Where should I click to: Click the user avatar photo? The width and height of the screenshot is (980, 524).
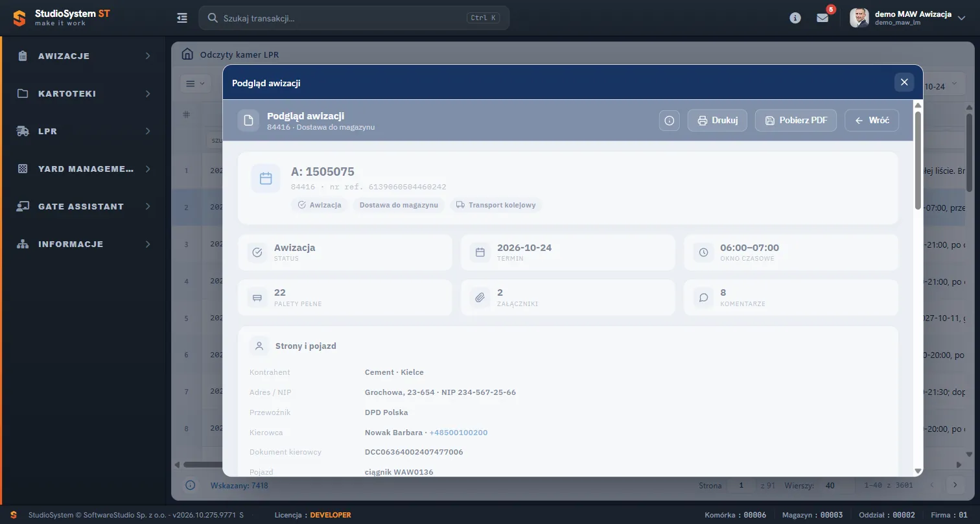(x=859, y=18)
